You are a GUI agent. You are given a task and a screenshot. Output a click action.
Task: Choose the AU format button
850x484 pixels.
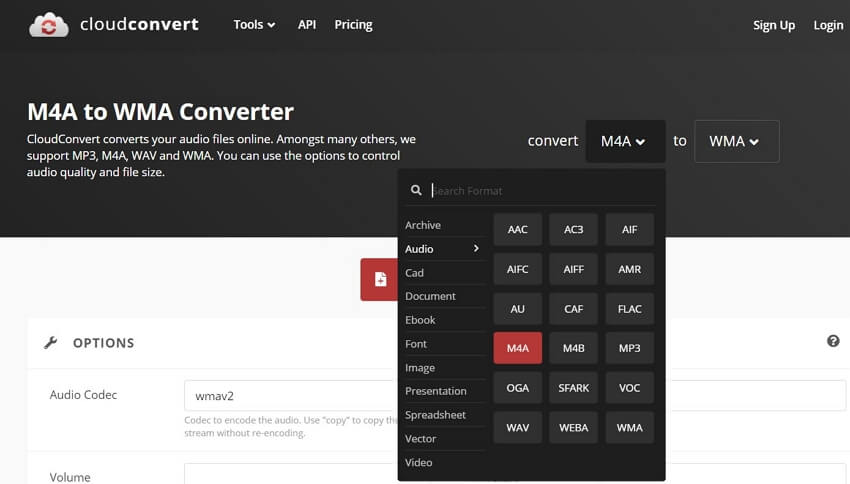pos(518,308)
